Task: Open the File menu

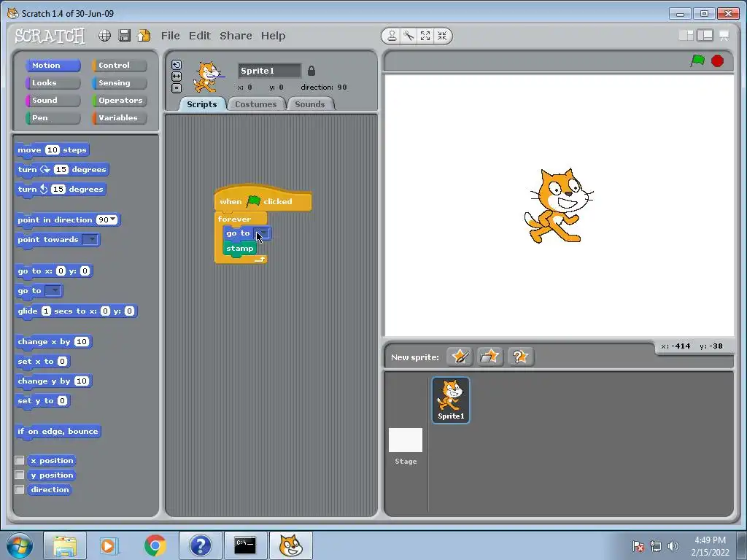Action: pyautogui.click(x=170, y=36)
